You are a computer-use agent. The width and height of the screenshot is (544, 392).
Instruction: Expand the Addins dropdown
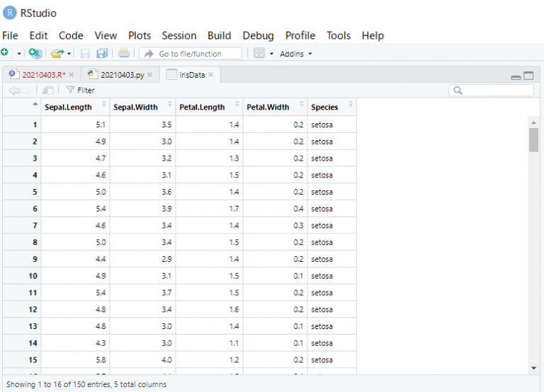(x=295, y=54)
